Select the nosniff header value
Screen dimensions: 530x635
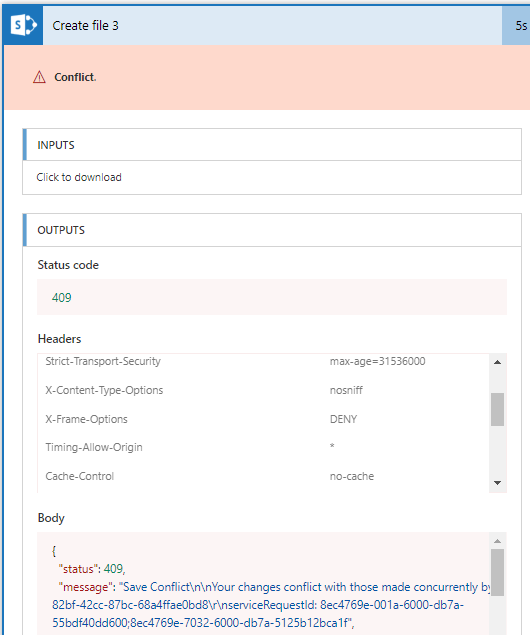(346, 390)
